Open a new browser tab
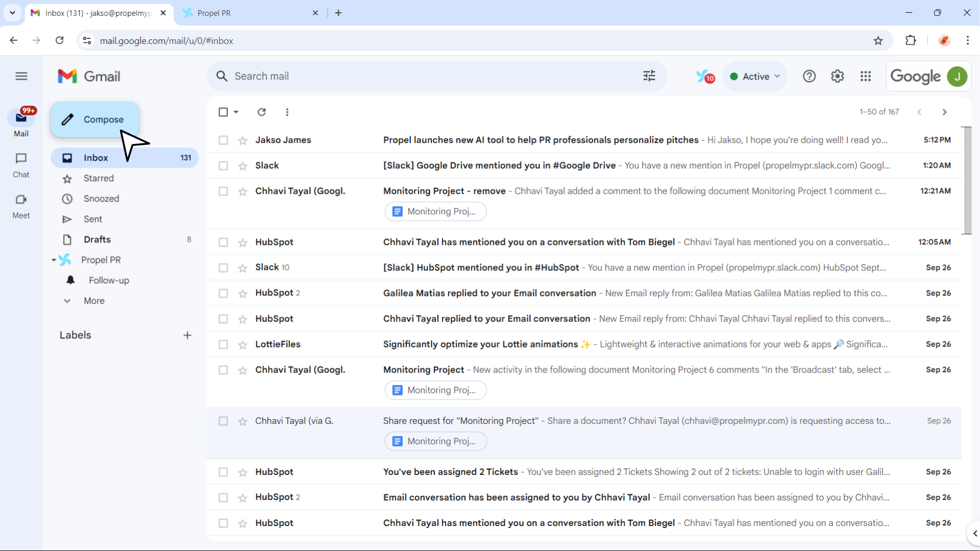980x551 pixels. point(338,13)
